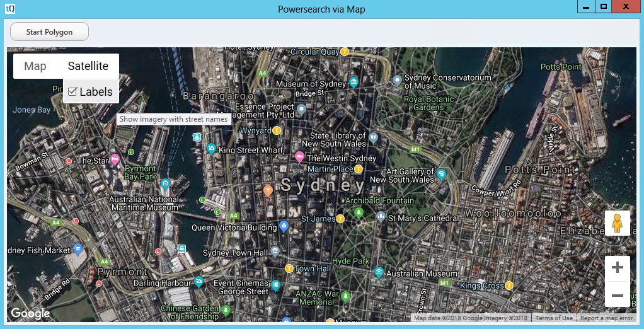The width and height of the screenshot is (644, 329).
Task: Click the Australian Museum marker
Action: coord(379,271)
